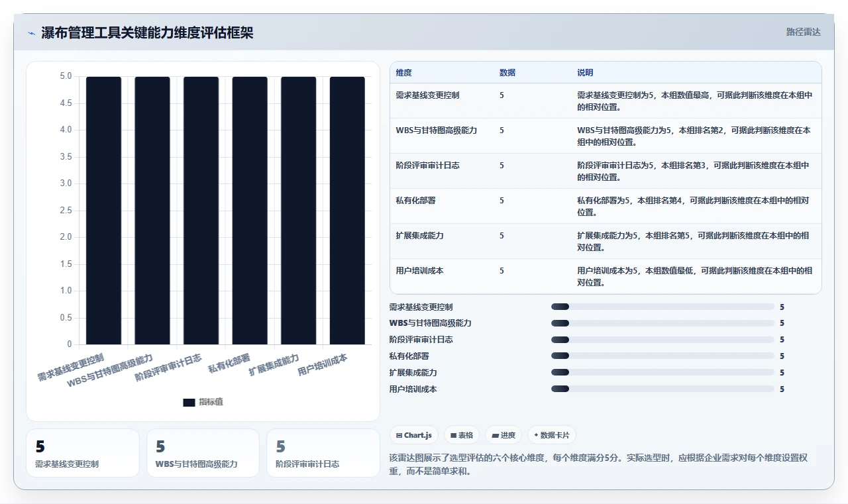Viewport: 848px width, 504px height.
Task: Select the 阶段评审审计日志 table row name
Action: pyautogui.click(x=427, y=166)
